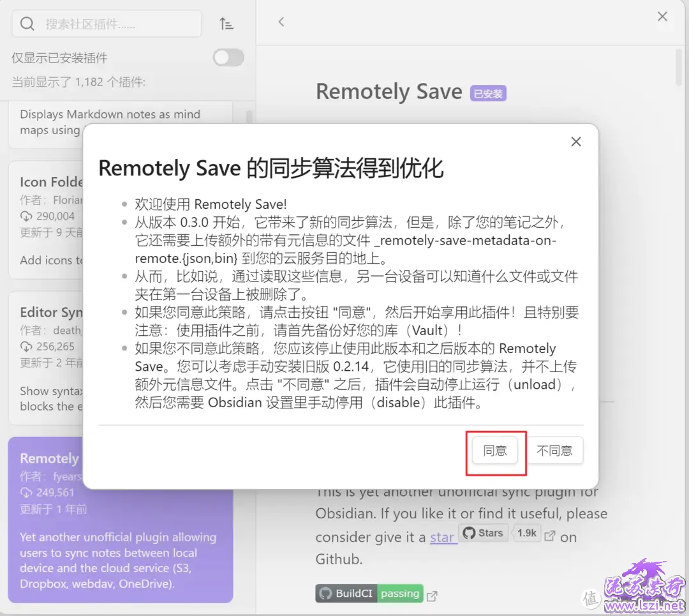Open the plugin sort order menu

coord(226,24)
